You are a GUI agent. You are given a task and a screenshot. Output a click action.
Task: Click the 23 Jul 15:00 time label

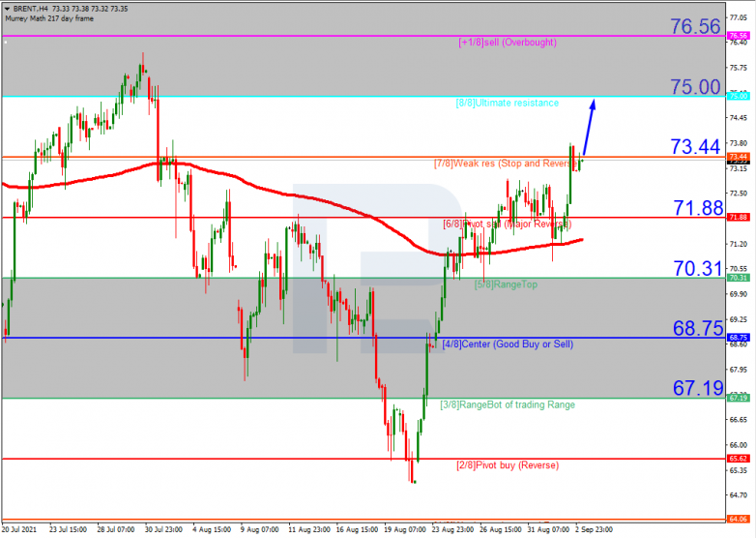68,530
